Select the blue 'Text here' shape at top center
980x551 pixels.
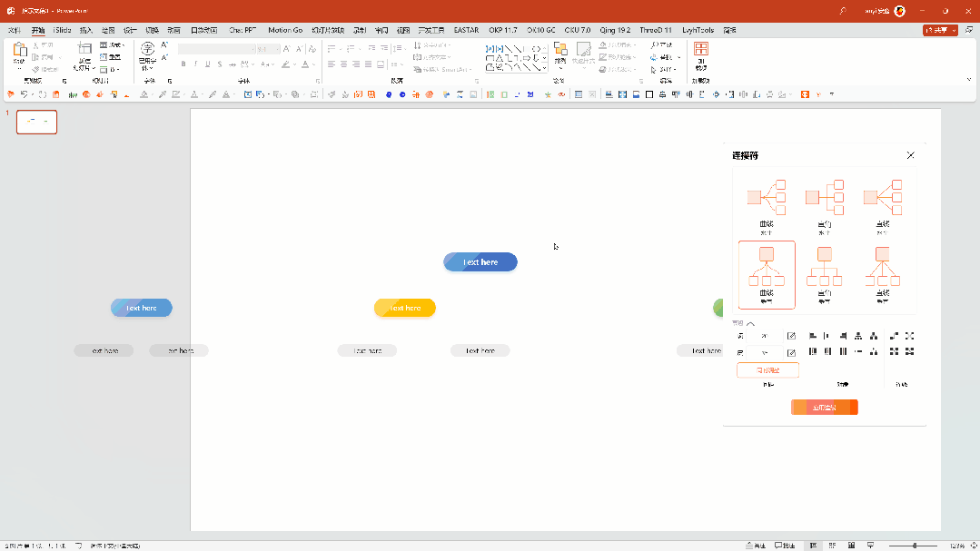[480, 262]
